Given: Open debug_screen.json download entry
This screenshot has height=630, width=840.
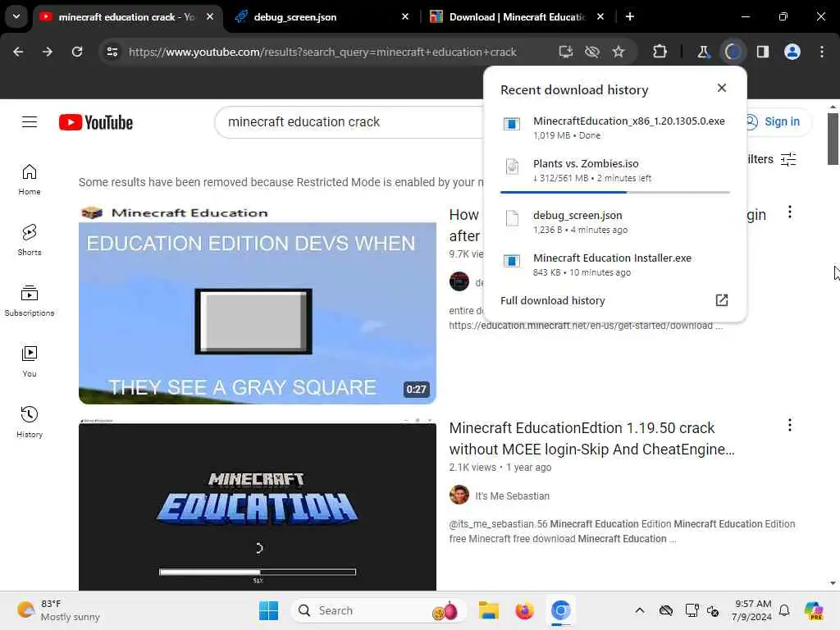Looking at the screenshot, I should [615, 221].
